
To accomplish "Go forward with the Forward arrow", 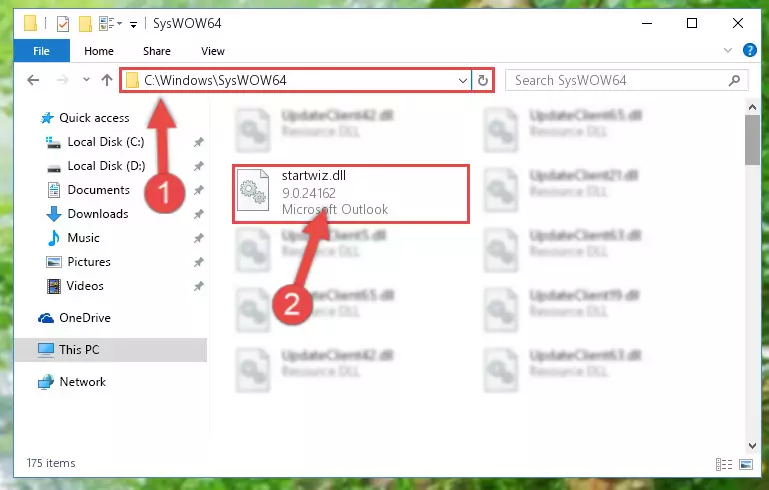I will tap(62, 80).
